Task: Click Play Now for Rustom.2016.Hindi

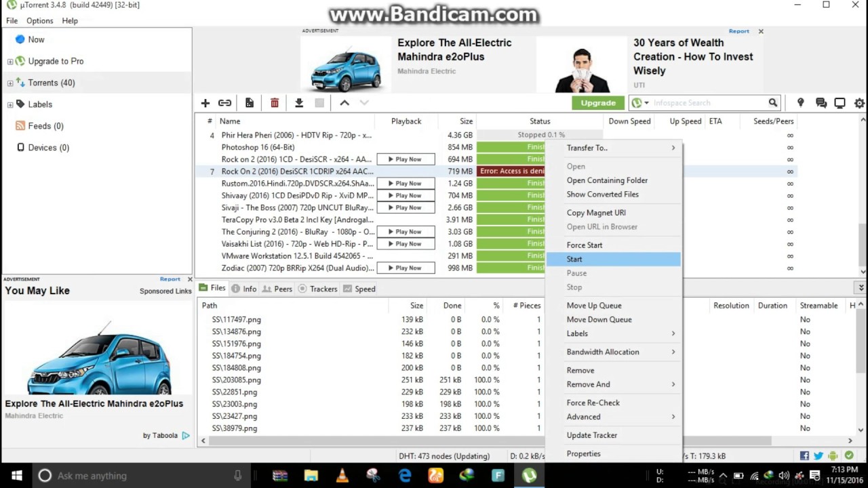Action: pyautogui.click(x=406, y=183)
